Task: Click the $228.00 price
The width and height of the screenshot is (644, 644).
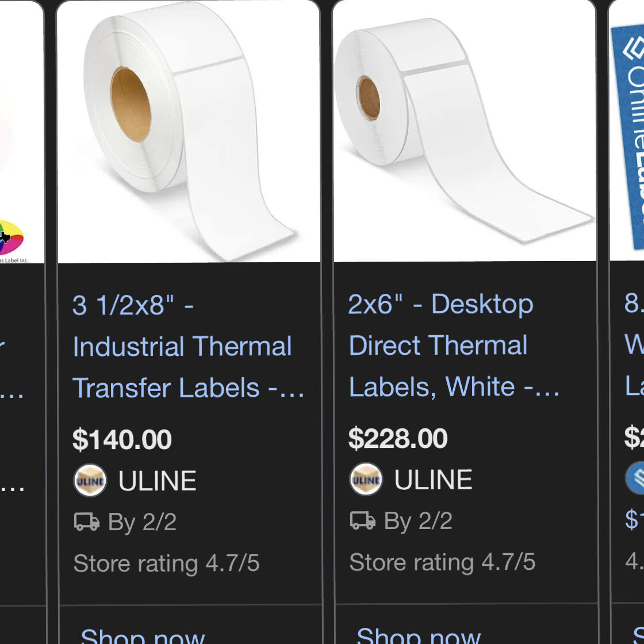Action: (398, 439)
